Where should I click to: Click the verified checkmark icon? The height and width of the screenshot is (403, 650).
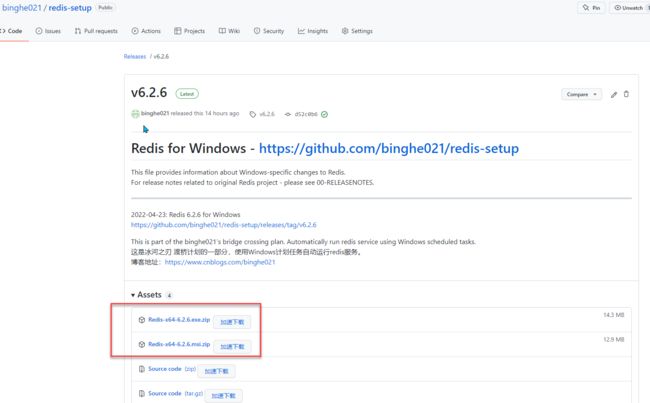pyautogui.click(x=325, y=114)
